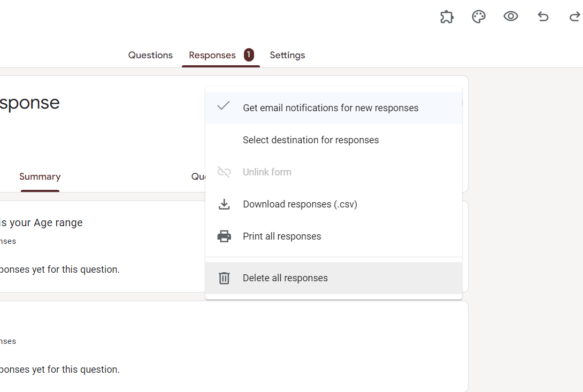Click the download arrow icon in menu
This screenshot has height=392, width=583.
click(224, 204)
